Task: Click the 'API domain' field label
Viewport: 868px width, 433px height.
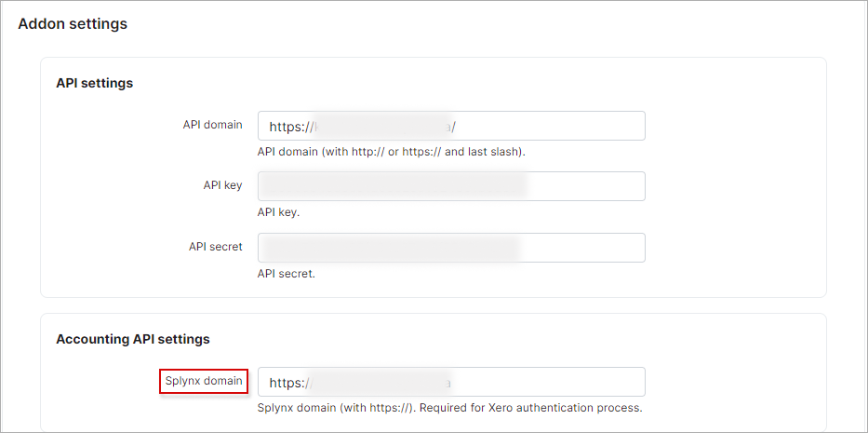Action: pos(212,125)
